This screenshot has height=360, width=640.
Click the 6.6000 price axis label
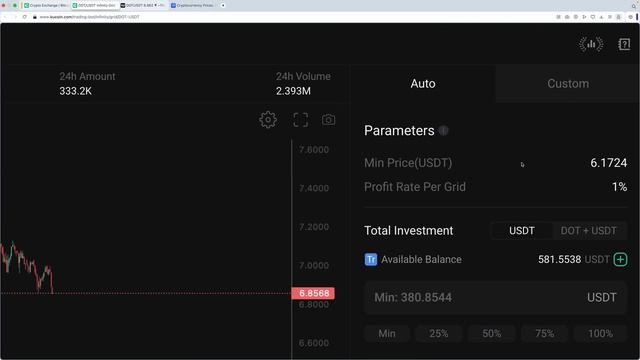click(x=313, y=343)
